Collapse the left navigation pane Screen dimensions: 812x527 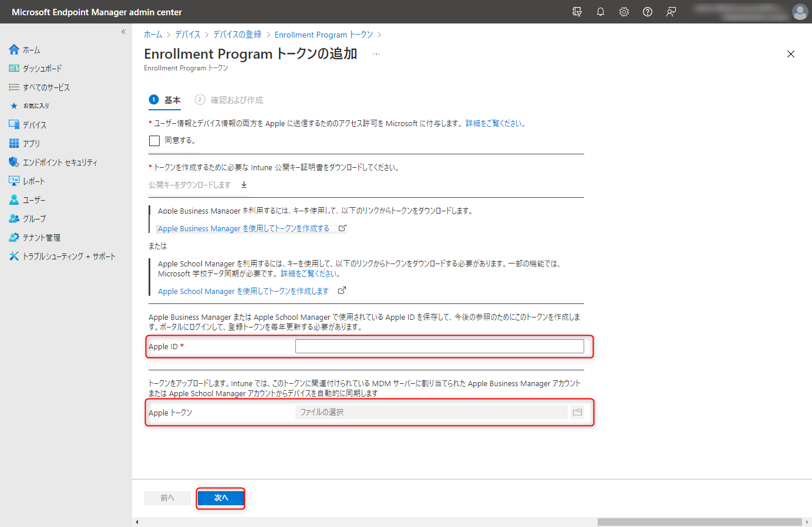tap(123, 32)
